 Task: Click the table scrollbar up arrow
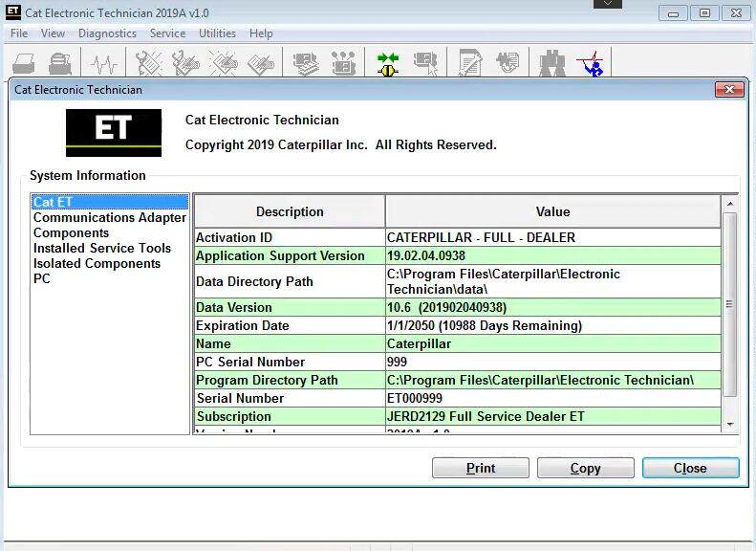click(x=730, y=204)
